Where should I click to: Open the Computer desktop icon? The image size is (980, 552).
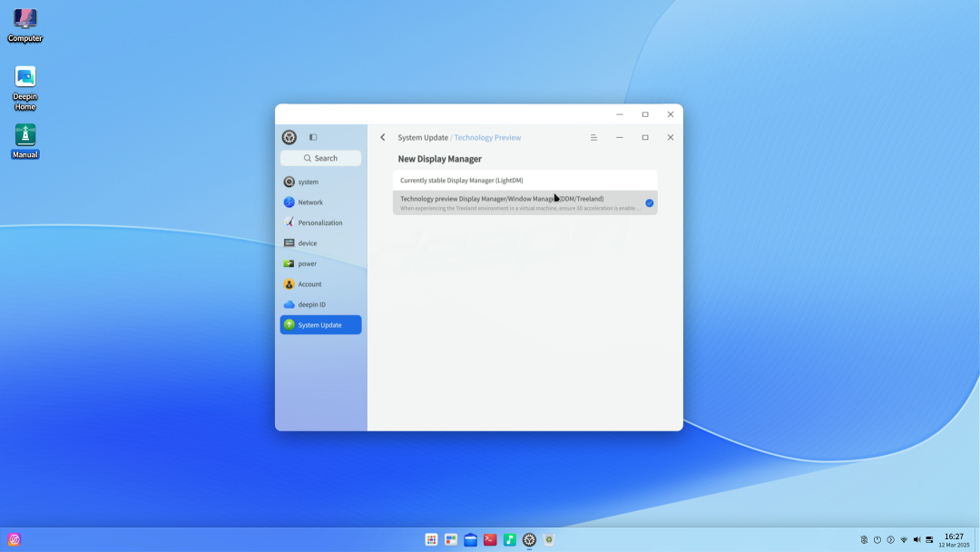click(x=25, y=25)
